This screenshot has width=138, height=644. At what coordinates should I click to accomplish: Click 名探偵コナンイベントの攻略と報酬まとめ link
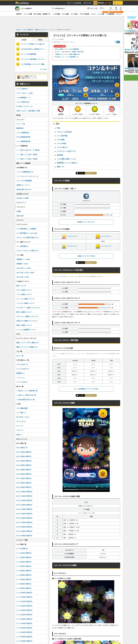(68, 54)
